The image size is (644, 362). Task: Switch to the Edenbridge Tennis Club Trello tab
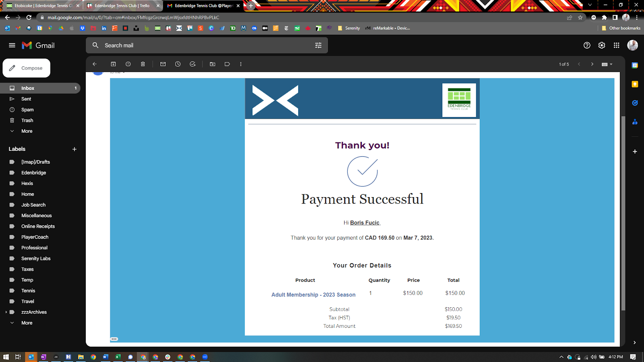click(123, 6)
